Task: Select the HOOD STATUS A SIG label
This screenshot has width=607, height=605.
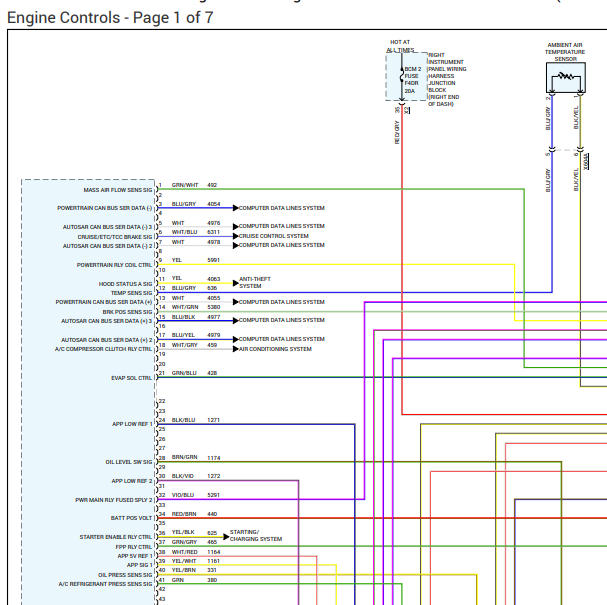Action: [125, 284]
